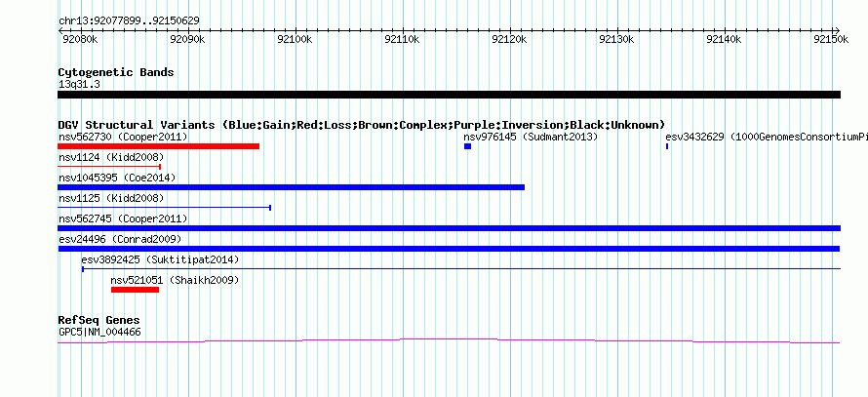
Task: Click the right arrowhead of the ruler
Action: coord(837,30)
